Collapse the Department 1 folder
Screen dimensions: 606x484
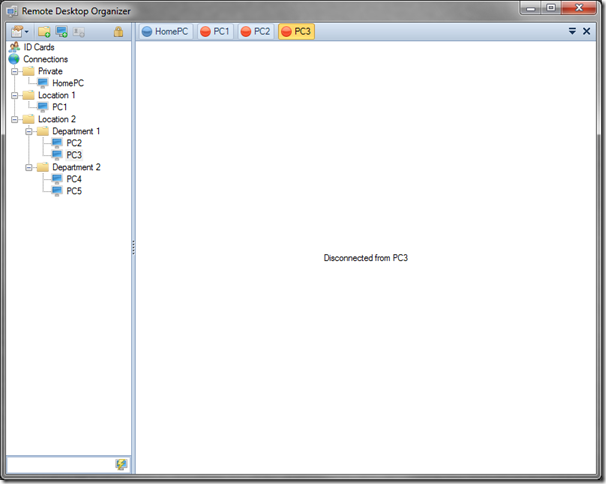click(x=29, y=131)
